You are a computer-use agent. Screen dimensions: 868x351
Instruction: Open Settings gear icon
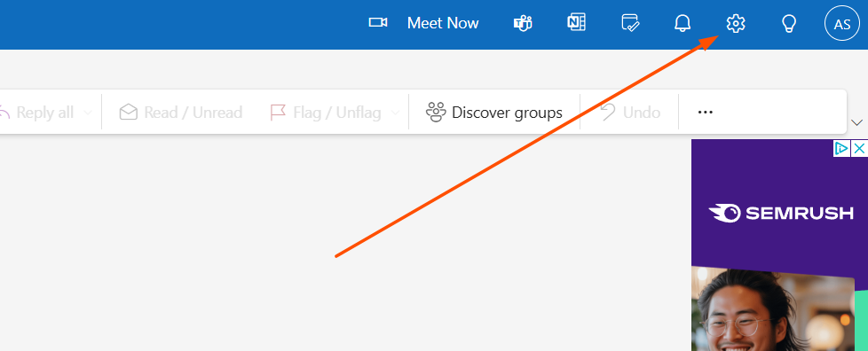(736, 24)
